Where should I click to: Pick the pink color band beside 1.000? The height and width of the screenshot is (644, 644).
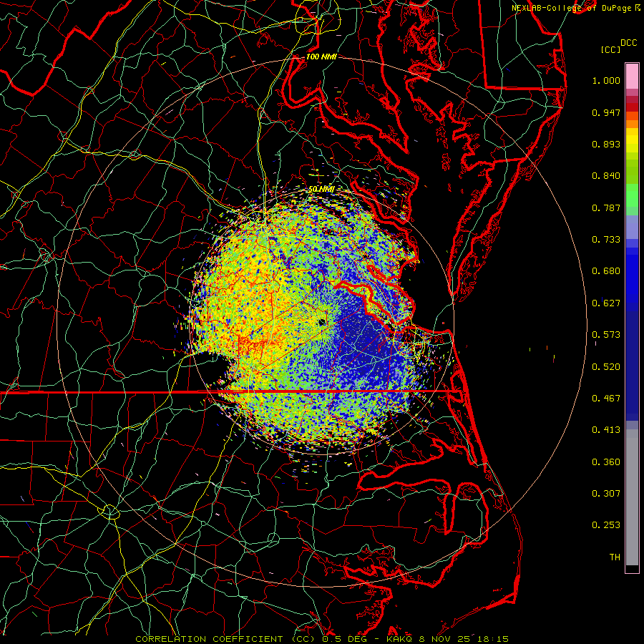point(632,77)
